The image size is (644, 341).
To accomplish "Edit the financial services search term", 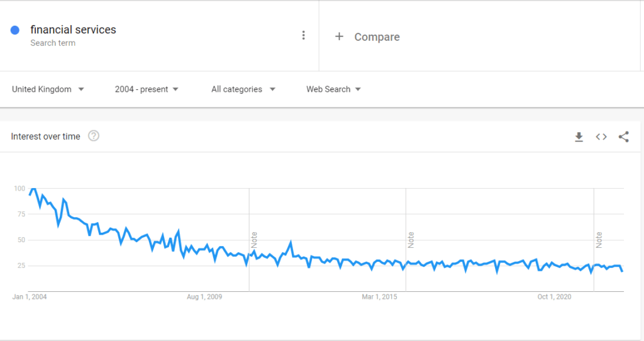I will (x=73, y=30).
